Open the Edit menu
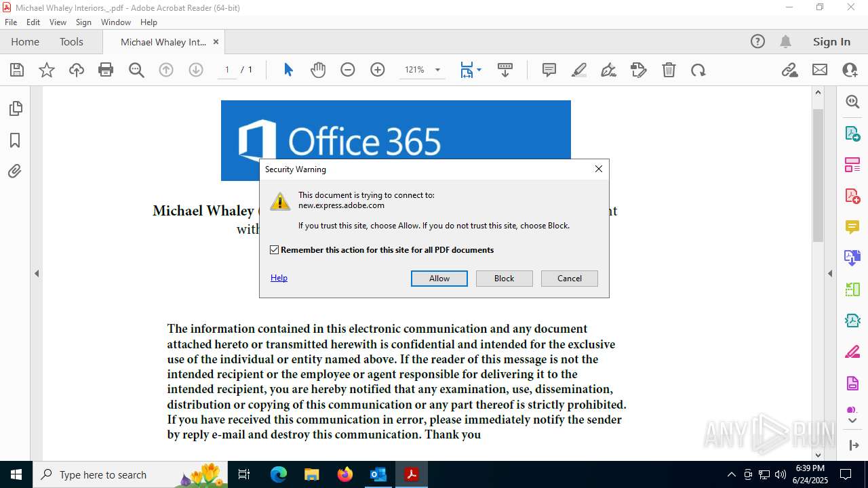Viewport: 868px width, 488px height. tap(33, 22)
